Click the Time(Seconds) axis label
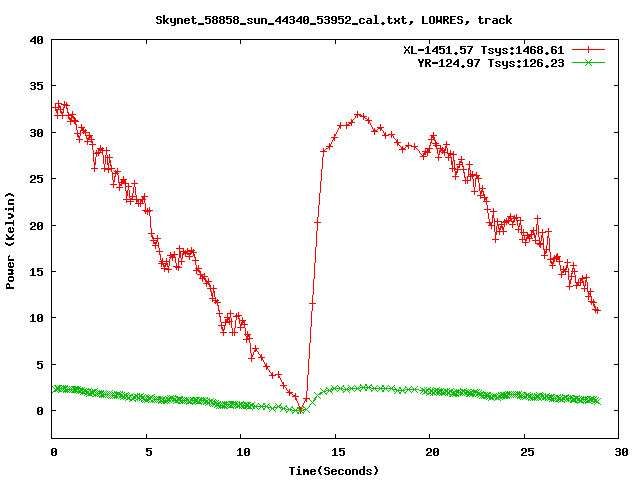640x480 pixels. 333,471
